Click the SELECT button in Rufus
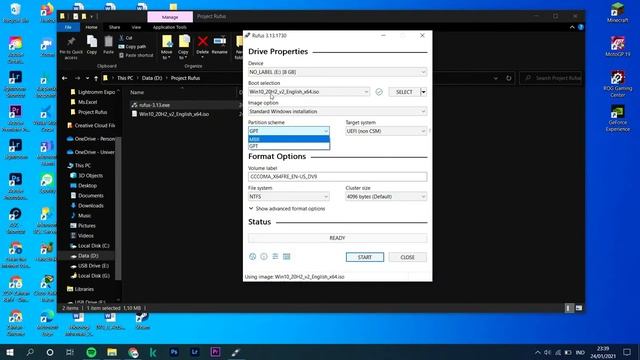640x360 pixels. [x=404, y=92]
